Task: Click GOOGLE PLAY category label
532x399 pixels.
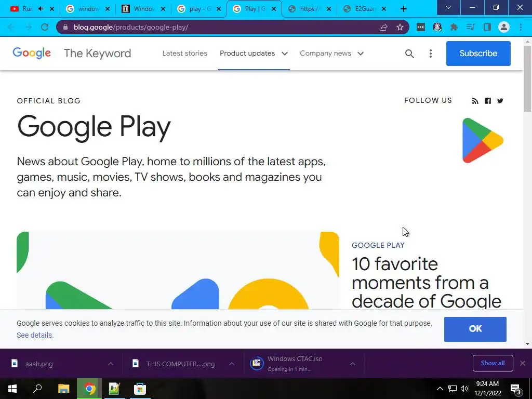Action: point(378,245)
